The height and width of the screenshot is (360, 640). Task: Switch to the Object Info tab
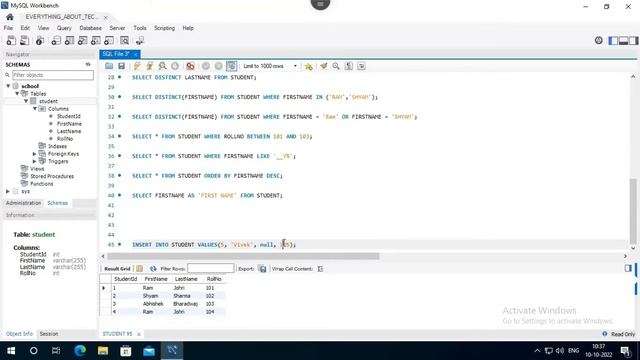(x=19, y=334)
